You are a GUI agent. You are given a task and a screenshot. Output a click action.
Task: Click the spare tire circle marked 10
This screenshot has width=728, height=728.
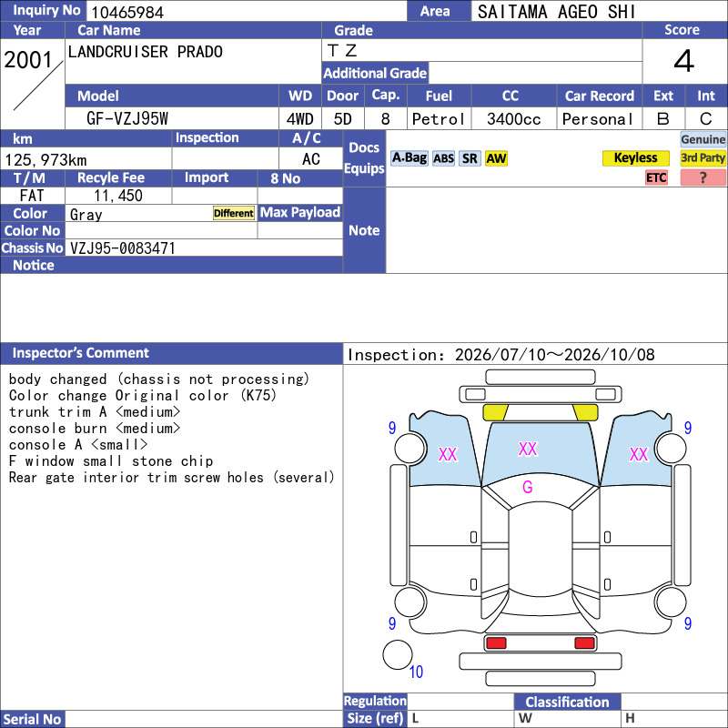pyautogui.click(x=398, y=654)
